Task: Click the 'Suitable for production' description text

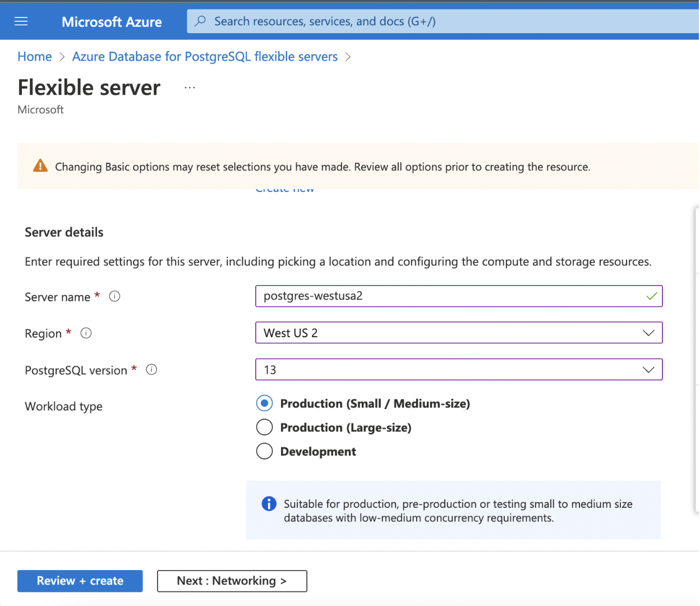Action: (458, 511)
